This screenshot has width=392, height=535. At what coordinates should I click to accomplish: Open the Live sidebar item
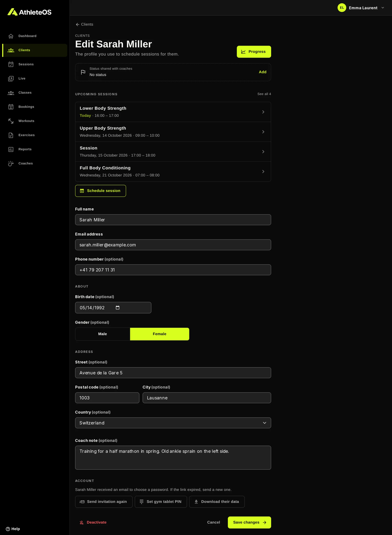coord(35,79)
